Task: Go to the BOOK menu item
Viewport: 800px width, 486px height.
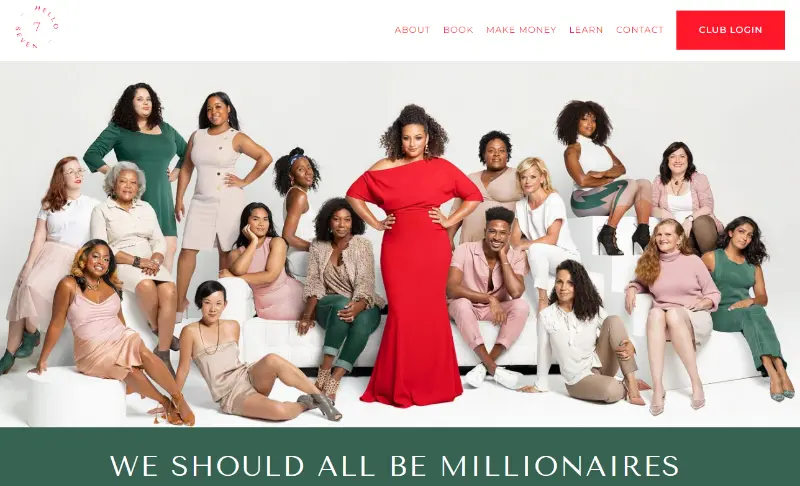Action: 458,30
